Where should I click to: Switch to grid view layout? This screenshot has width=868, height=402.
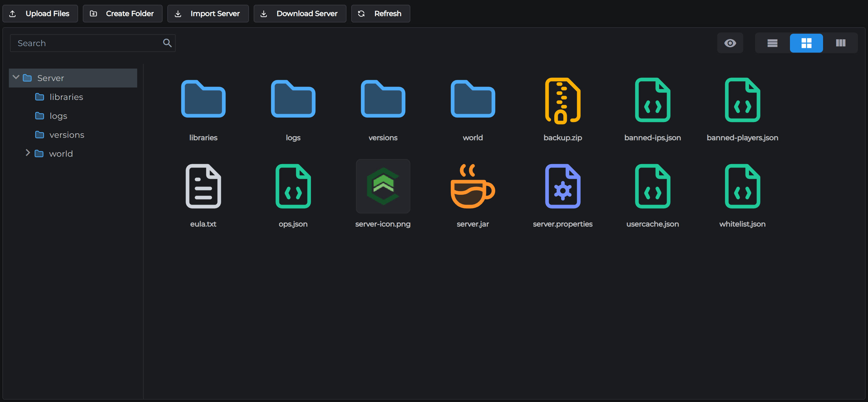806,43
